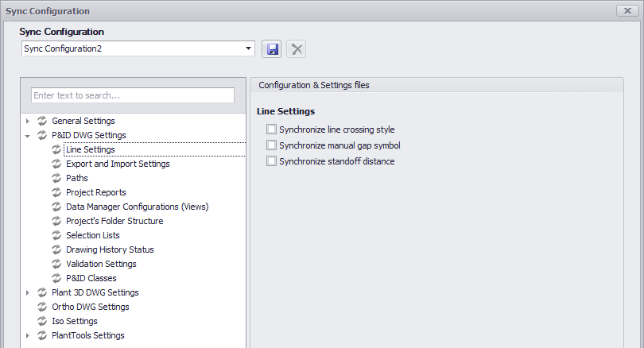Open Selection Lists settings
This screenshot has width=644, height=348.
(x=93, y=235)
